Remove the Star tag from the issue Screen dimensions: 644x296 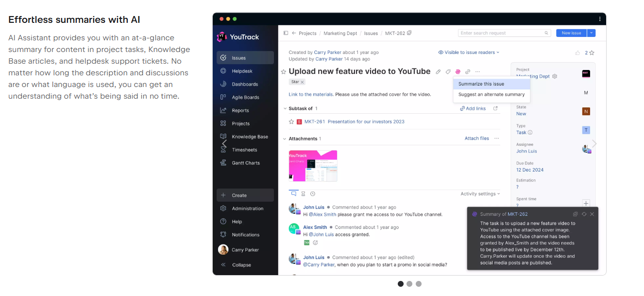tap(302, 82)
